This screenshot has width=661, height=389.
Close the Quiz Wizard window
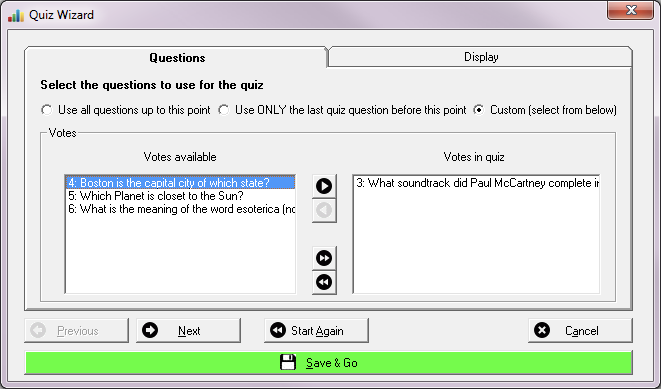coord(631,10)
